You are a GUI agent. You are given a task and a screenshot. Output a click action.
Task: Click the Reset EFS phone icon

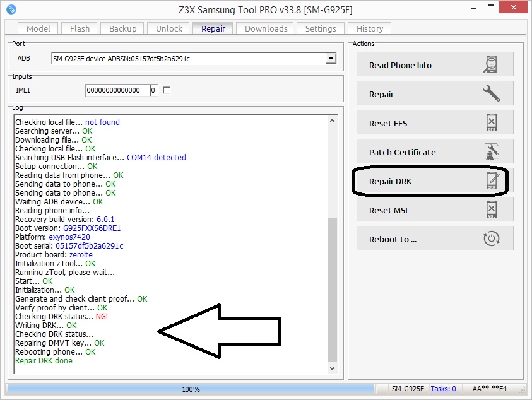coord(491,122)
